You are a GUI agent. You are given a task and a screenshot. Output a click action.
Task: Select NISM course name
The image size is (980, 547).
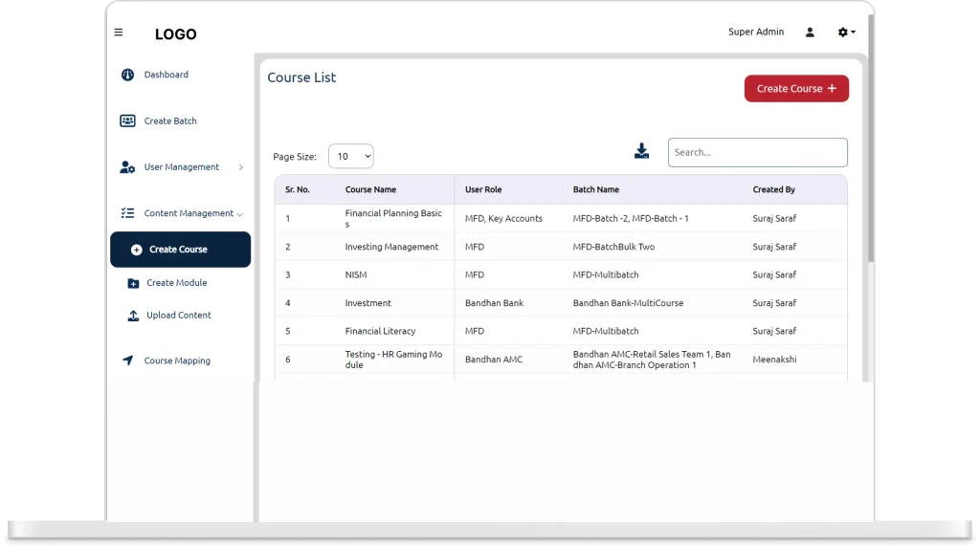point(356,274)
